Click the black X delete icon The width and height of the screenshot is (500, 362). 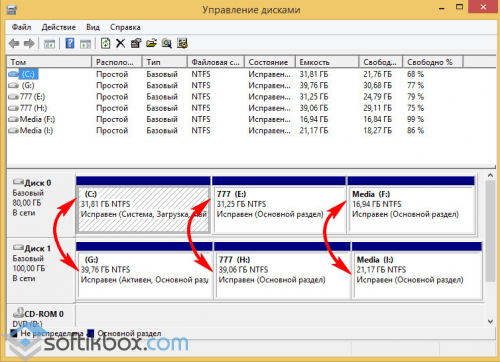[x=120, y=43]
